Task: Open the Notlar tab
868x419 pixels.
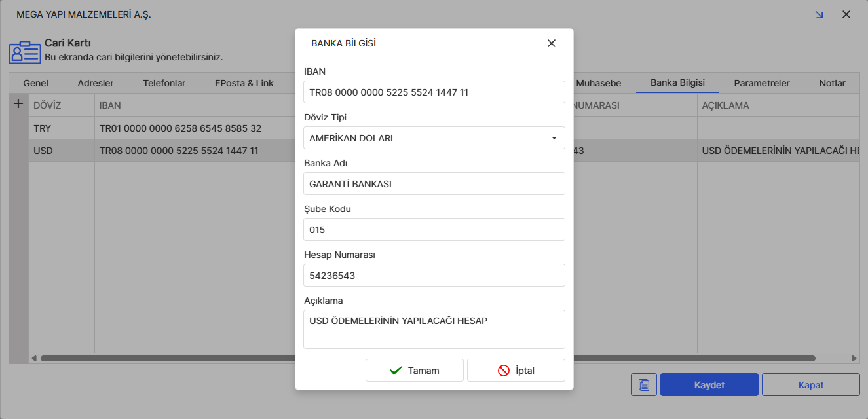Action: 832,83
